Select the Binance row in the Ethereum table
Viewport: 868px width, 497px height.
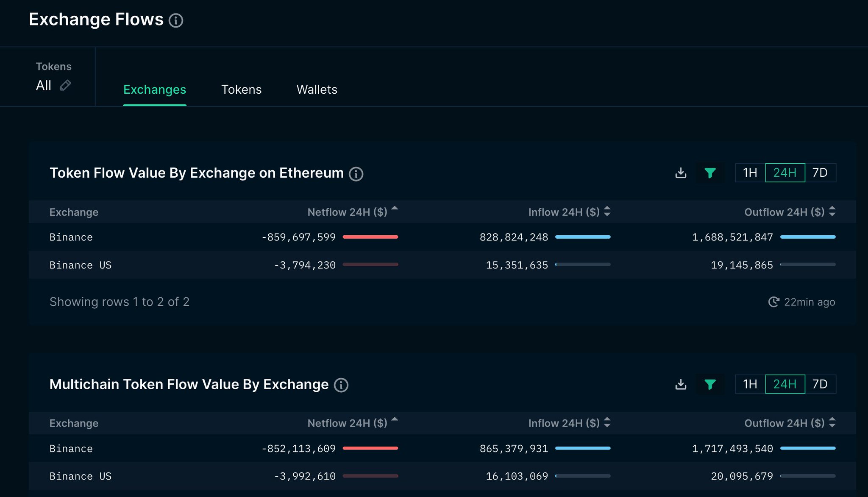(x=71, y=237)
